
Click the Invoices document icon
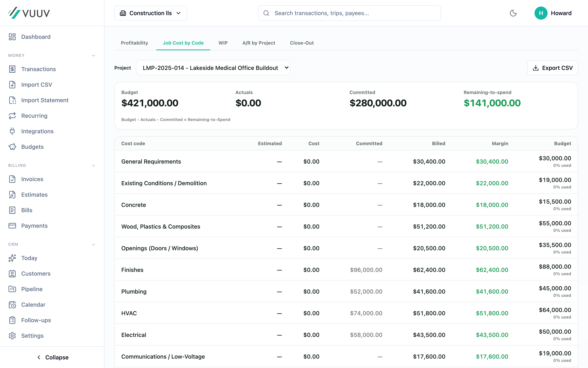[x=12, y=179]
